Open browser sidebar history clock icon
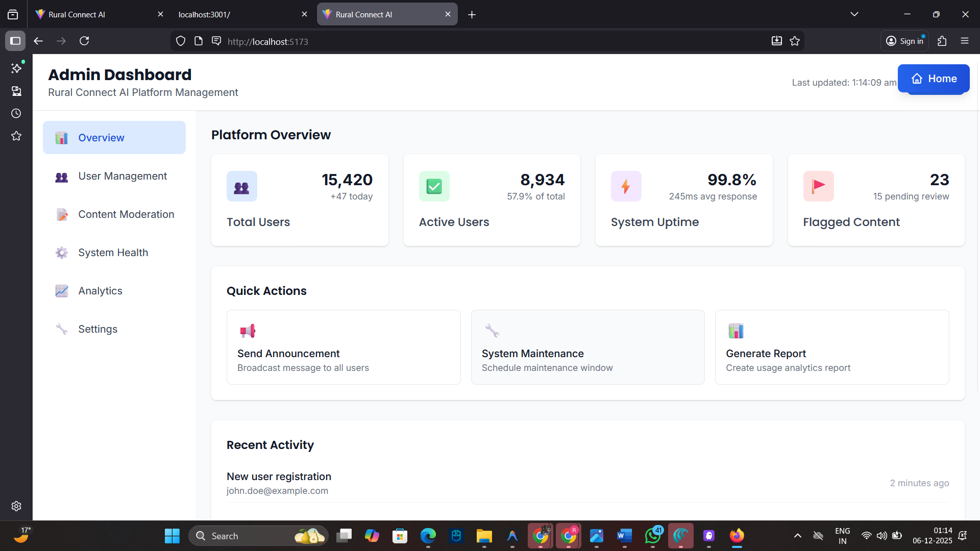This screenshot has width=980, height=551. 16,113
